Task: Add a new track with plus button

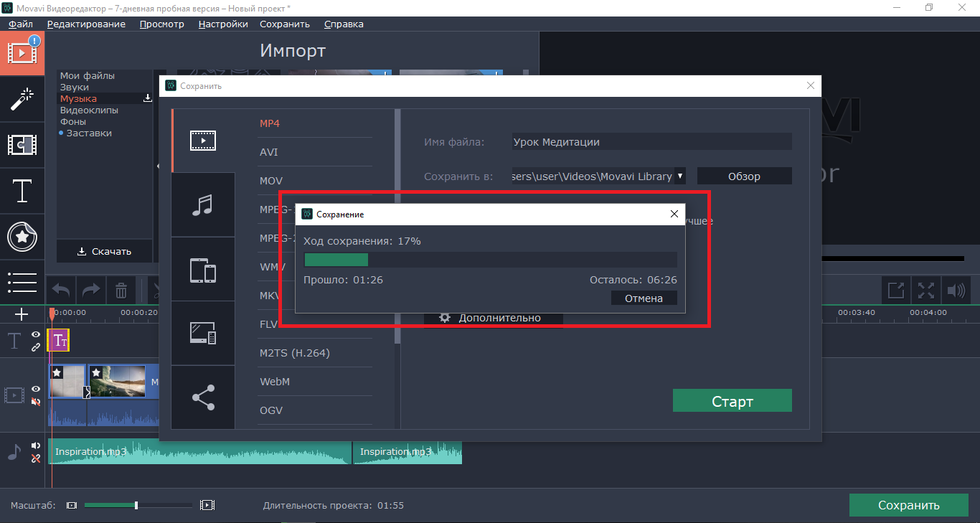Action: pos(22,314)
